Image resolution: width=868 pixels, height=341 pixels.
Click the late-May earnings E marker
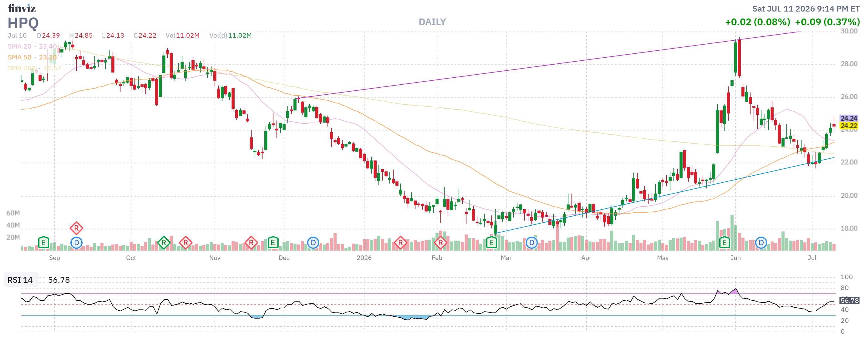pyautogui.click(x=724, y=242)
